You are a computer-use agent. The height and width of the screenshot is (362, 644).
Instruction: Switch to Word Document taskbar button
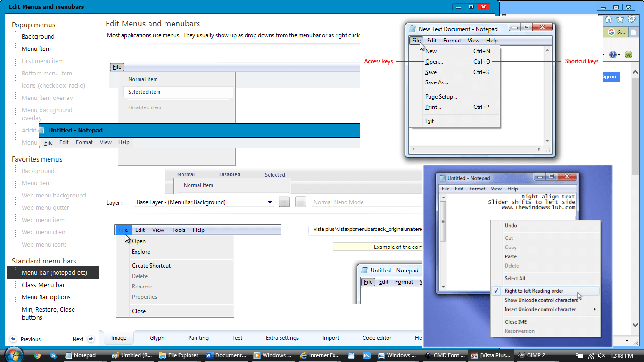click(226, 355)
